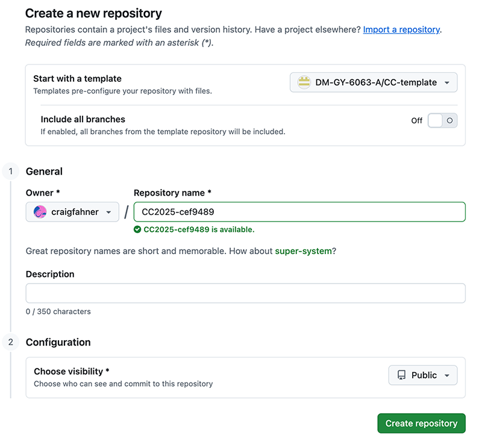Click the 0 / 350 characters counter
The width and height of the screenshot is (482, 448).
click(58, 312)
